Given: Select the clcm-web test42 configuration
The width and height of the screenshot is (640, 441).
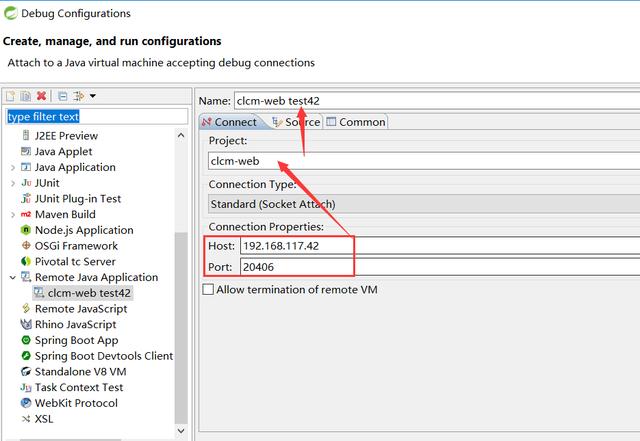Looking at the screenshot, I should 88,293.
